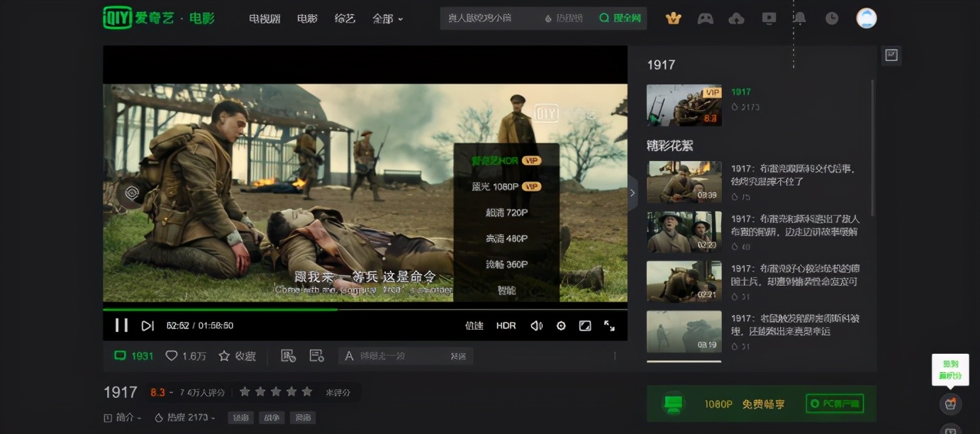Open the 电视剧 navigation tab
Screen dimensions: 980x434
(265, 18)
